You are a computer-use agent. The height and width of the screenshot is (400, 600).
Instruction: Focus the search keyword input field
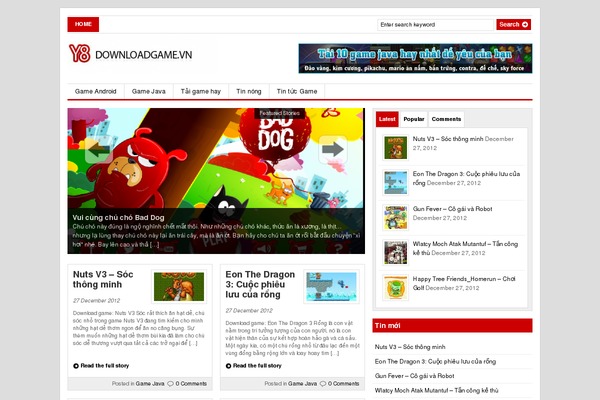(x=435, y=24)
